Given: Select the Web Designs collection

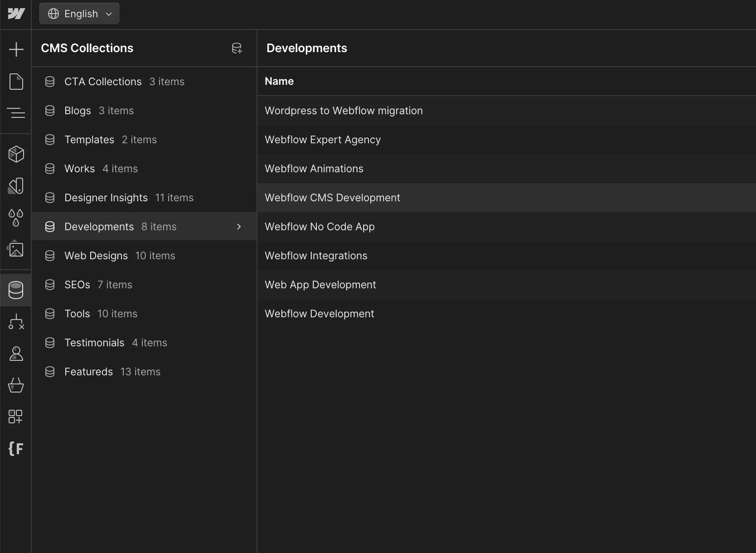Looking at the screenshot, I should [x=144, y=256].
